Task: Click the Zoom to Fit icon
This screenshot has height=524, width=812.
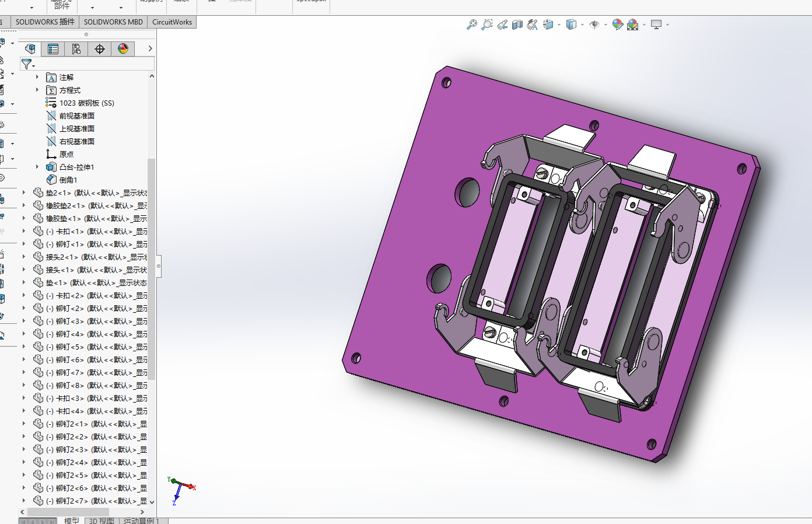Action: (x=472, y=25)
